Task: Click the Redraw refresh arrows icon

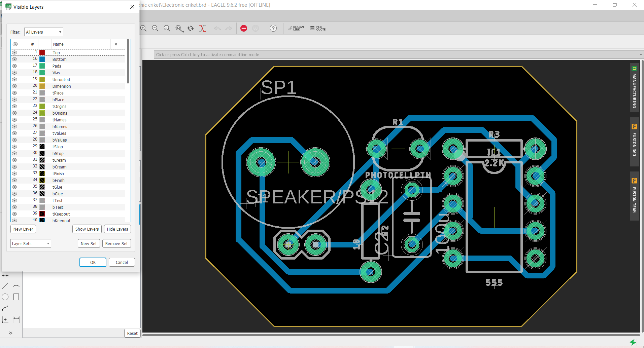Action: [x=191, y=29]
